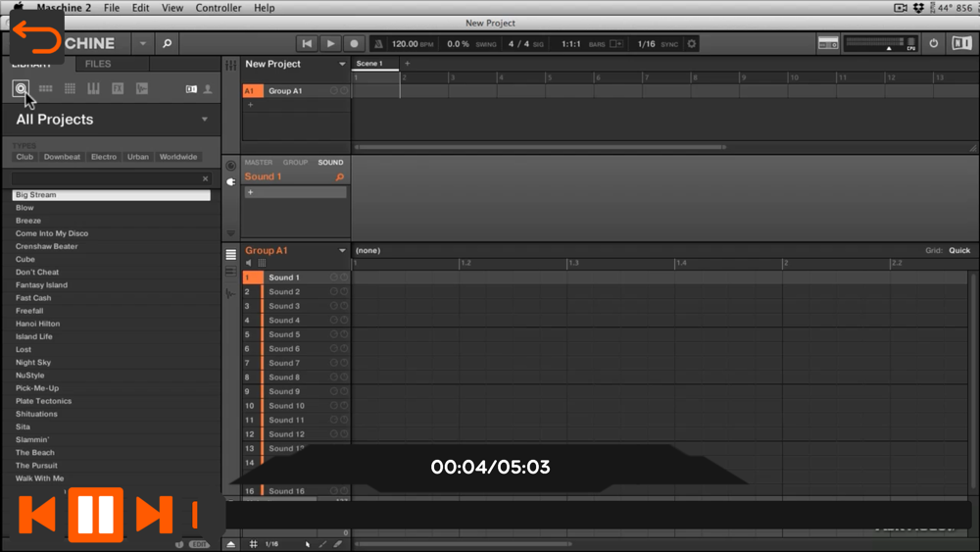Expand the All Projects dropdown arrow

(205, 120)
